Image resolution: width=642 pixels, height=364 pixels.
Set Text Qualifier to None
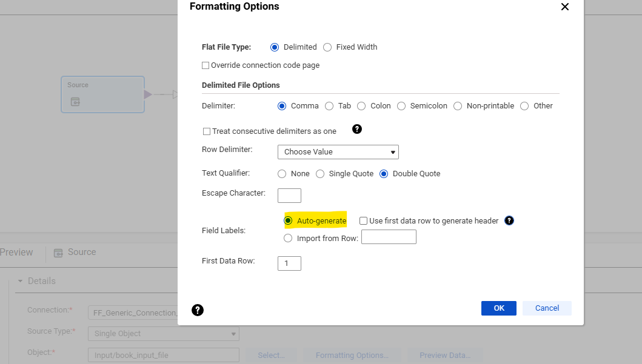coord(282,174)
